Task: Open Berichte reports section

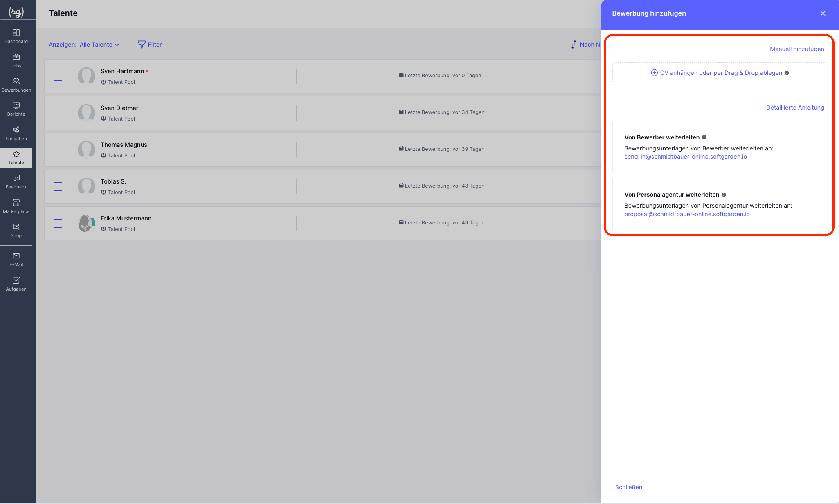Action: [16, 109]
